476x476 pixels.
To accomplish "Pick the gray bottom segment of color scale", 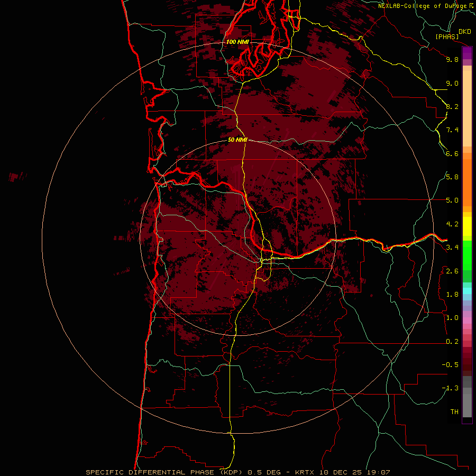I will pyautogui.click(x=467, y=405).
